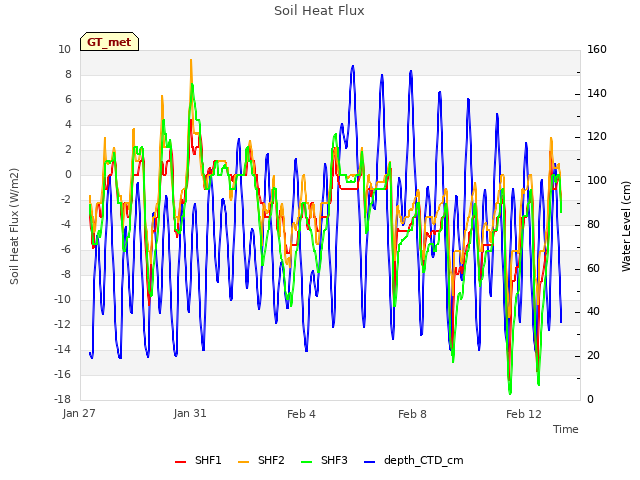Click the Jan 31 date tick label

point(190,413)
